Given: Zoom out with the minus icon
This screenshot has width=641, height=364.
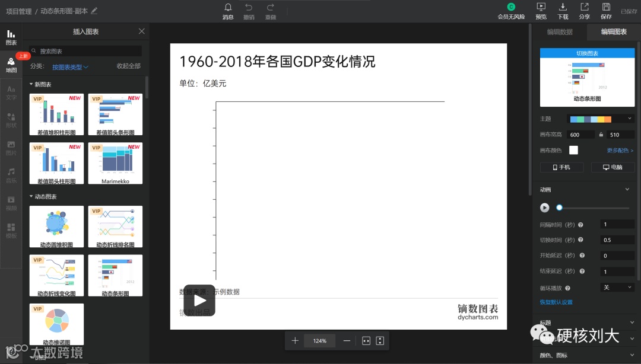Looking at the screenshot, I should tap(347, 341).
